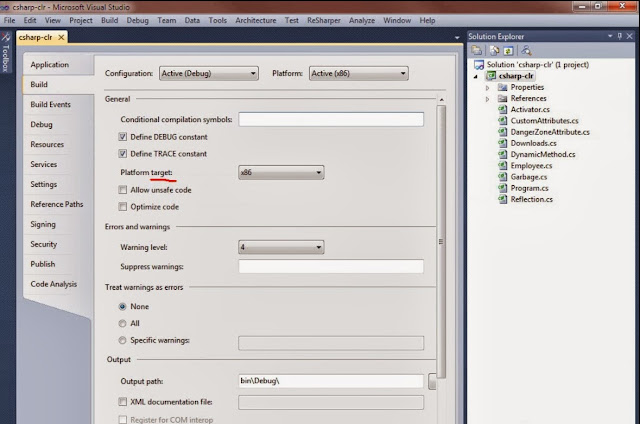Click the build page vertical scrollbar thumb
640x424 pixels.
click(441, 242)
